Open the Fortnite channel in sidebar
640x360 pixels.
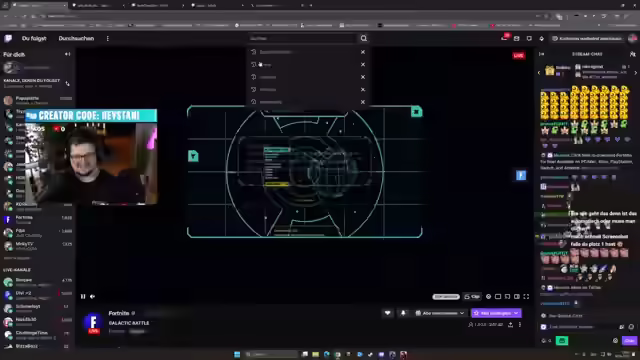[x=38, y=220]
